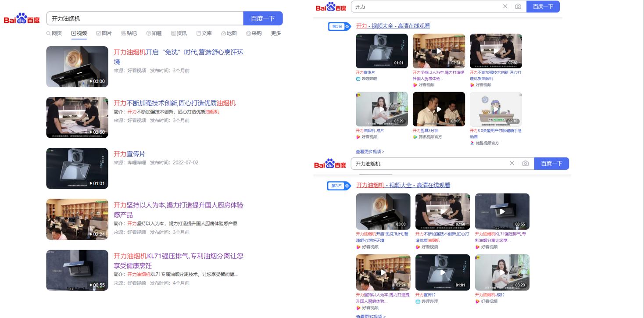Go to the 地图 tab
This screenshot has height=318, width=644.
[229, 33]
